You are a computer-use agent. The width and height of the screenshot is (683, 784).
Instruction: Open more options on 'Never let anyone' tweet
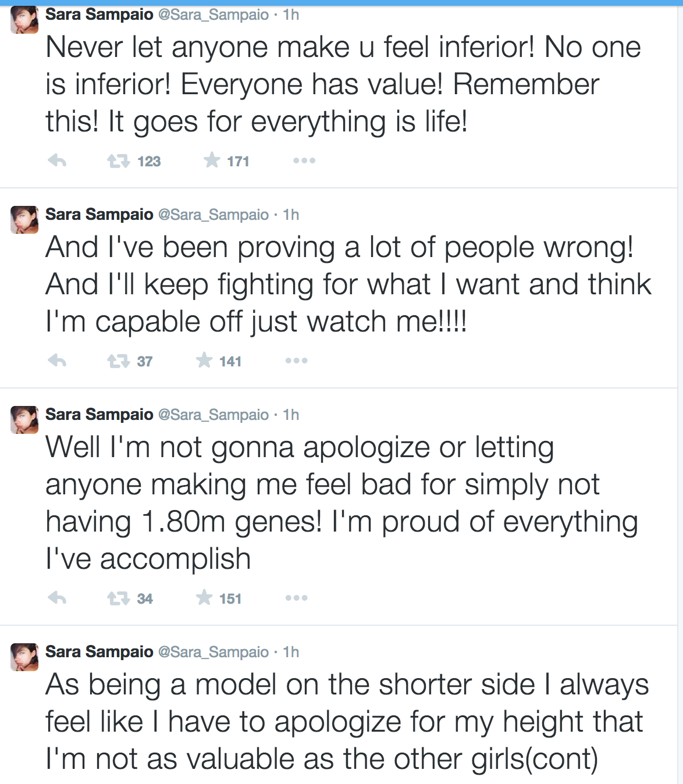304,161
